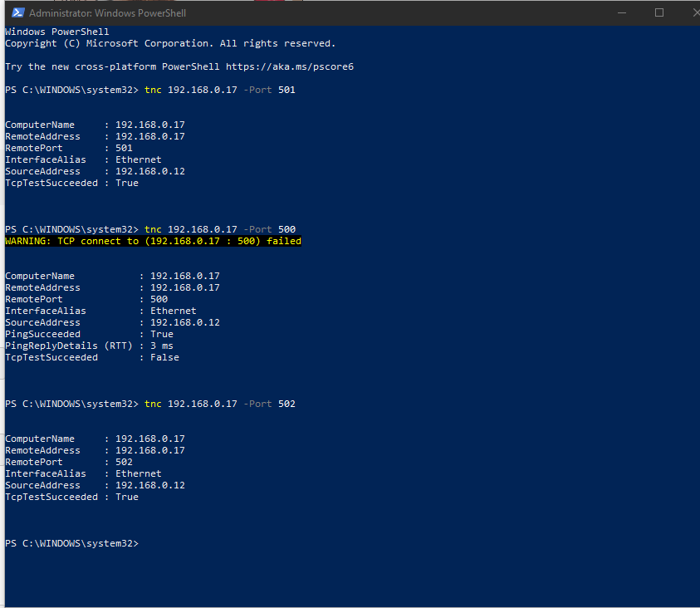This screenshot has width=700, height=608.
Task: Maximize the PowerShell window
Action: (x=659, y=12)
